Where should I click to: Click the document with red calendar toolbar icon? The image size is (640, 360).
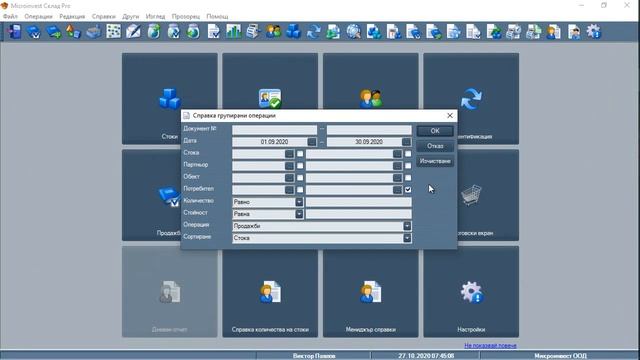click(x=393, y=31)
